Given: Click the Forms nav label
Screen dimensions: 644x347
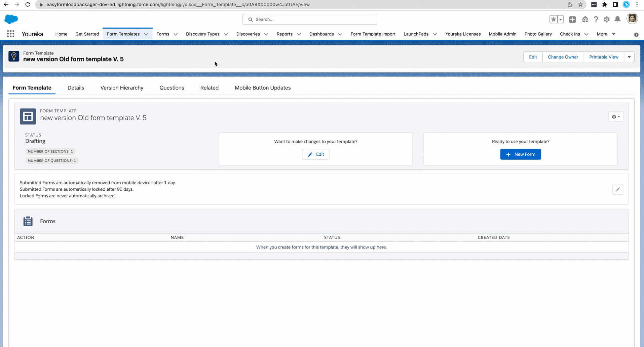Looking at the screenshot, I should point(163,34).
